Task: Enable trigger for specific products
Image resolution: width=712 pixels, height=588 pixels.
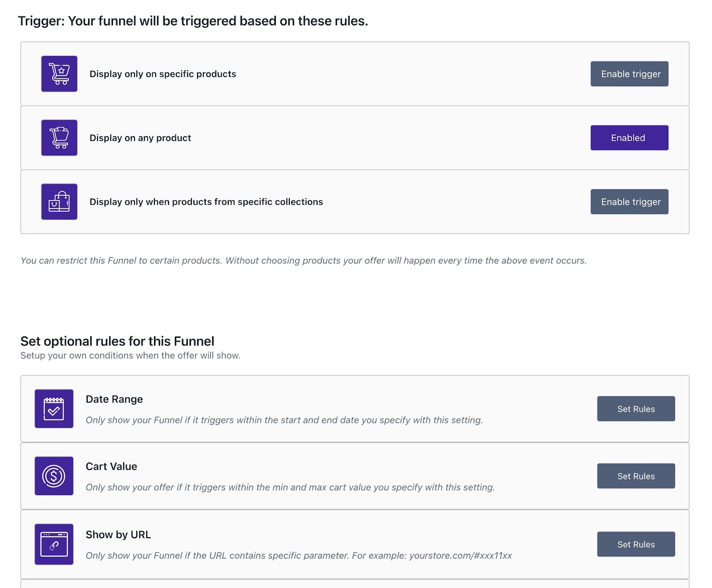Action: (x=629, y=74)
